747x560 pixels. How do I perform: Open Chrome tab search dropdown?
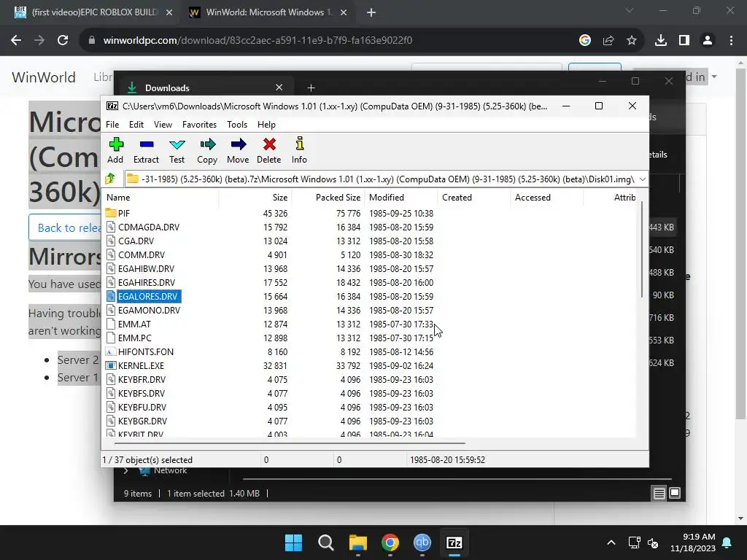click(630, 10)
